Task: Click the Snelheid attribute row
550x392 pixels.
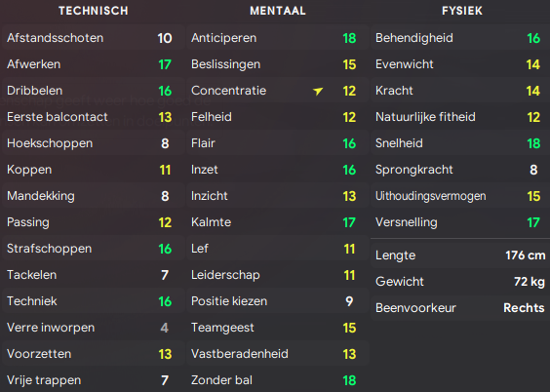Action: coord(460,143)
